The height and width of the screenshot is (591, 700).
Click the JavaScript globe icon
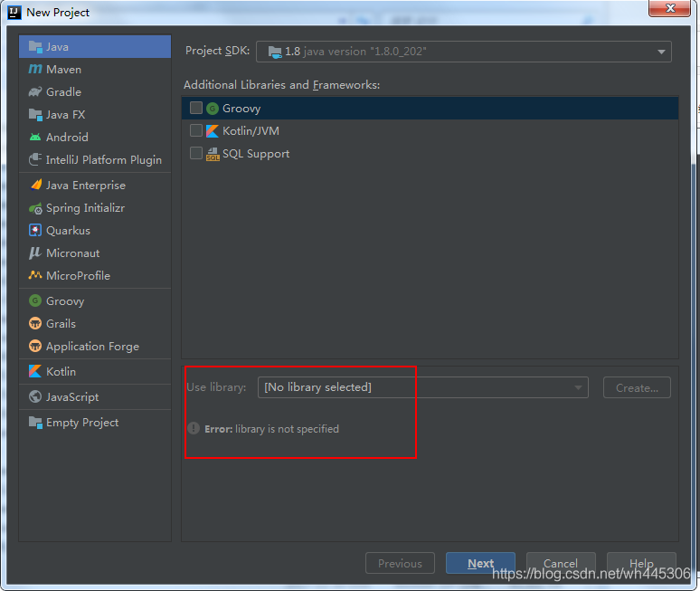(35, 396)
